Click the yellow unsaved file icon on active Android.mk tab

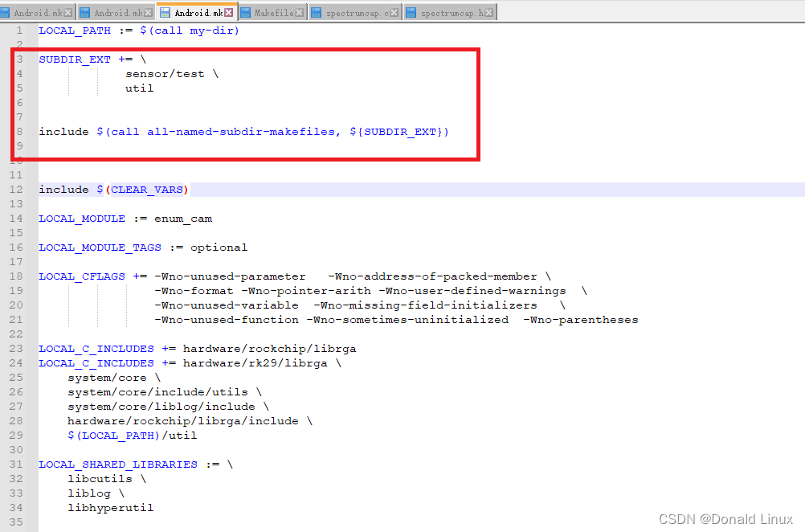click(x=165, y=11)
